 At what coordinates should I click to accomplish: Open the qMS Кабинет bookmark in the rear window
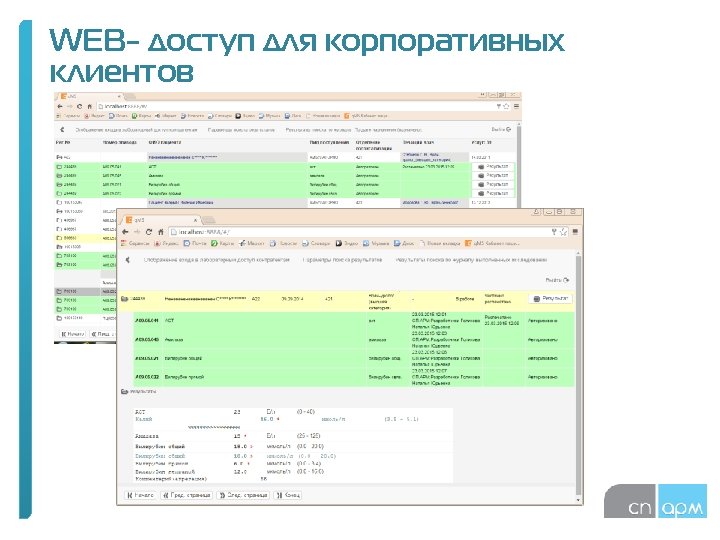[x=366, y=116]
